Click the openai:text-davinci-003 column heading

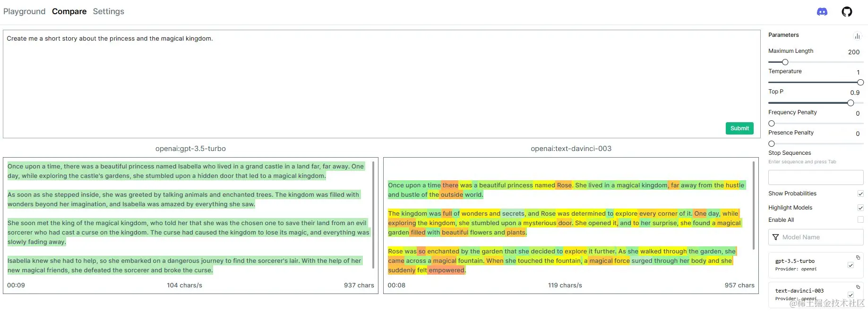tap(571, 149)
